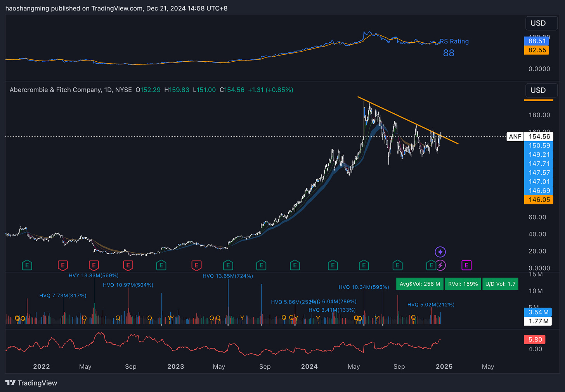This screenshot has width=565, height=392.
Task: Click the HVY 13.83M(569%) volume annotation
Action: [94, 276]
